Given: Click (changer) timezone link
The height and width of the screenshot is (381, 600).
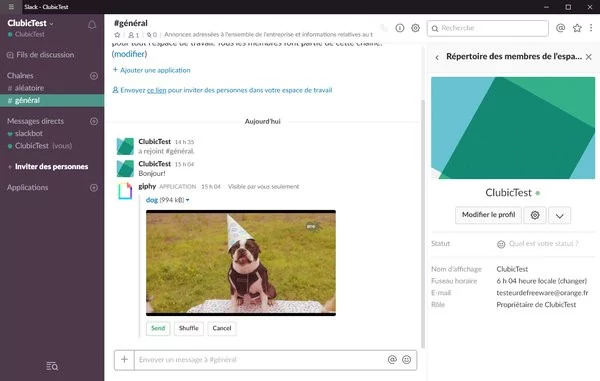Looking at the screenshot, I should tap(572, 281).
